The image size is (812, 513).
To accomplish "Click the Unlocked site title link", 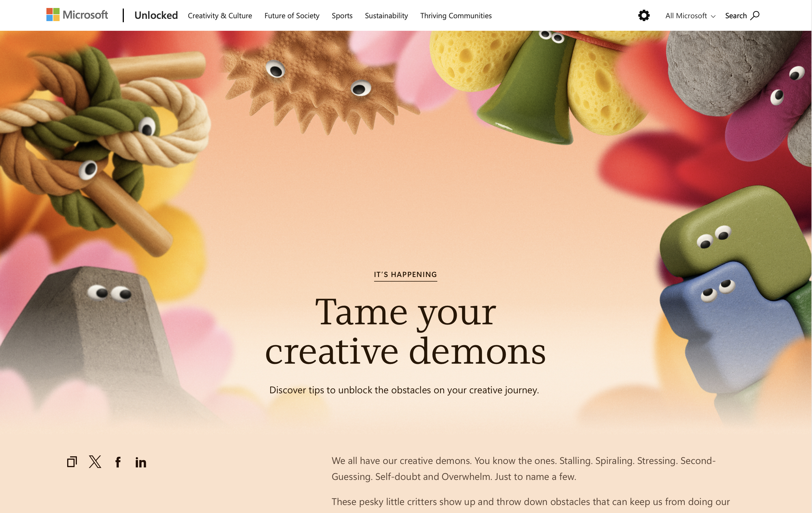I will [x=156, y=15].
